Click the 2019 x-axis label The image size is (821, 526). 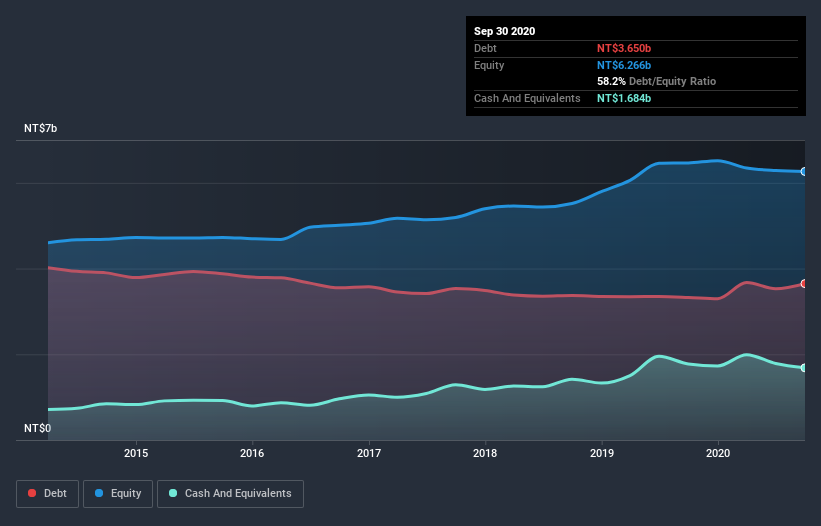tap(602, 453)
